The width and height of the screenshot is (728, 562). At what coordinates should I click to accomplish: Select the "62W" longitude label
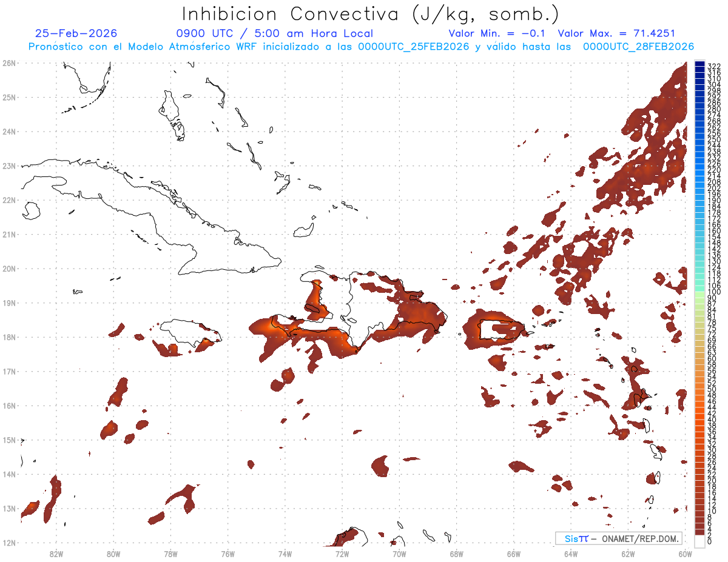(628, 554)
